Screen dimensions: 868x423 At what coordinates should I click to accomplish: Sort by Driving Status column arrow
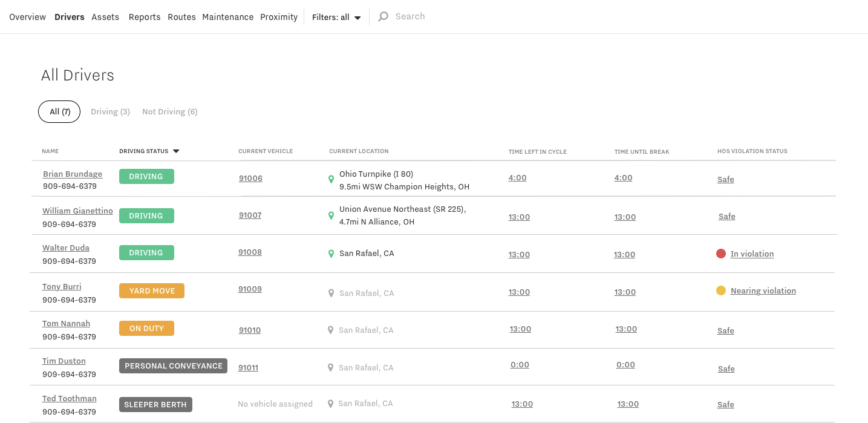point(176,151)
